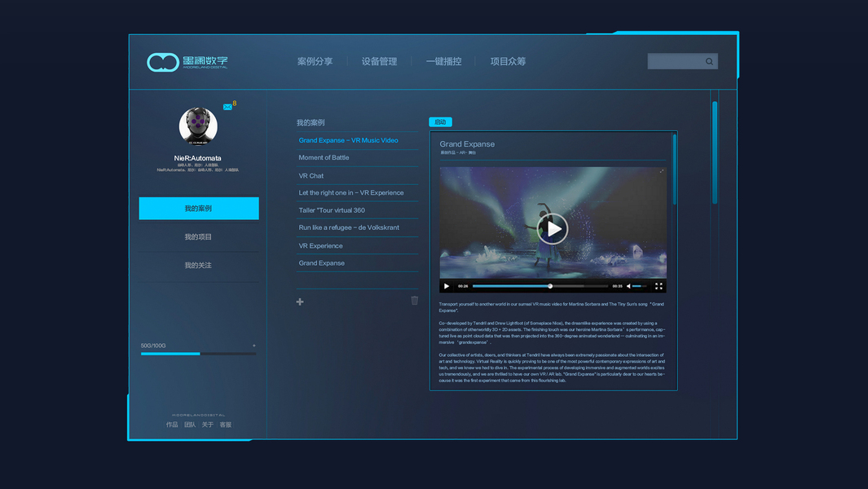This screenshot has width=868, height=489.
Task: Select Taller "Tour virtual 360 case
Action: click(x=332, y=210)
